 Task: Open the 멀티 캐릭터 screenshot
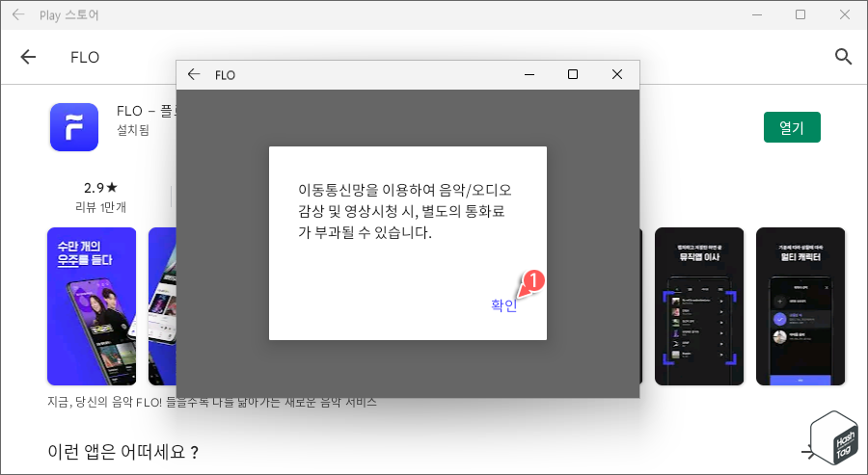coord(800,305)
